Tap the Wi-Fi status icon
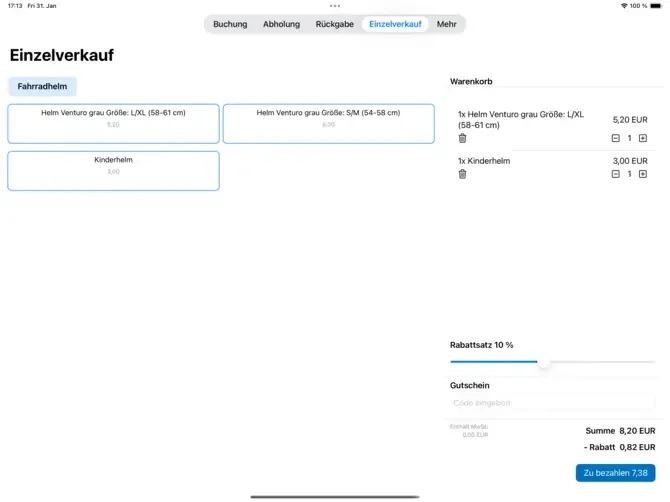670x502 pixels. 624,6
